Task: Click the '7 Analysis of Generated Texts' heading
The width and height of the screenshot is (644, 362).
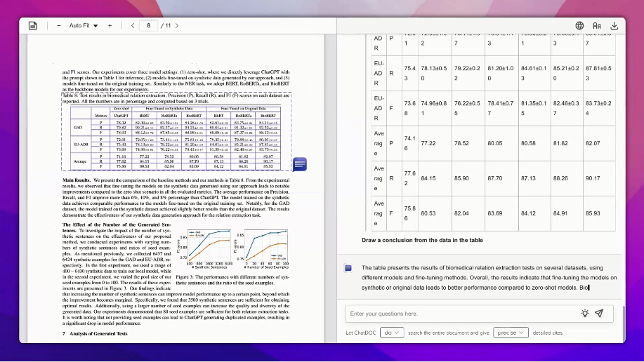Action: (x=95, y=334)
